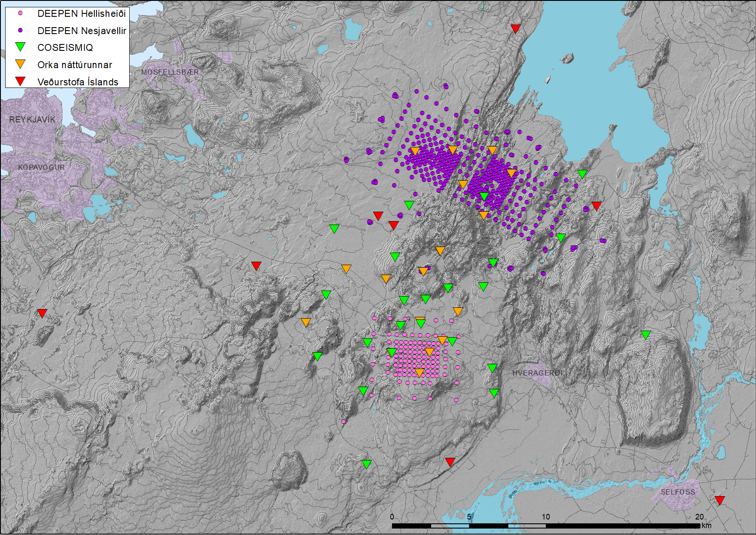The height and width of the screenshot is (535, 756).
Task: Click the KÓPAVOGUR town label
Action: point(41,167)
